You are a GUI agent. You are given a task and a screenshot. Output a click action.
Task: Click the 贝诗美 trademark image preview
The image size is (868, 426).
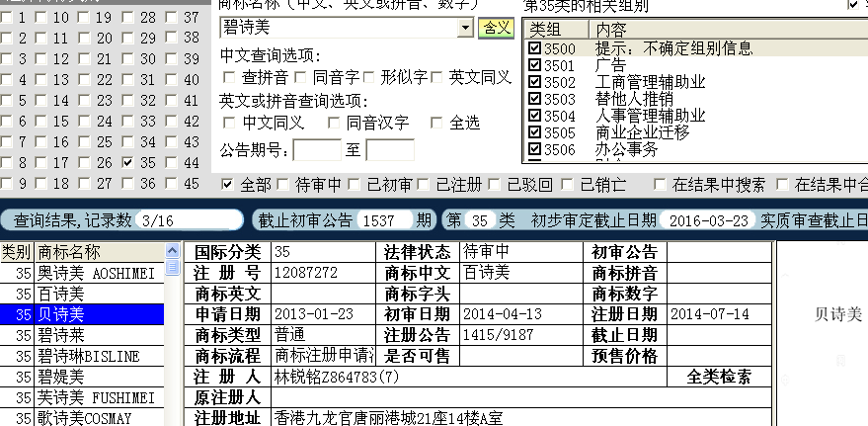point(838,314)
